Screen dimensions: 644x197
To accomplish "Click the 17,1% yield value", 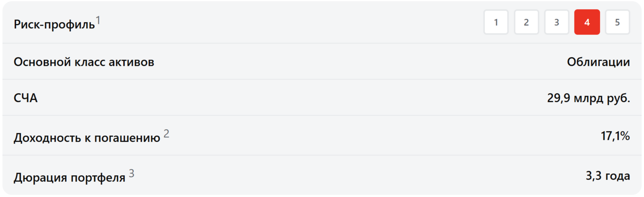I will [x=615, y=136].
